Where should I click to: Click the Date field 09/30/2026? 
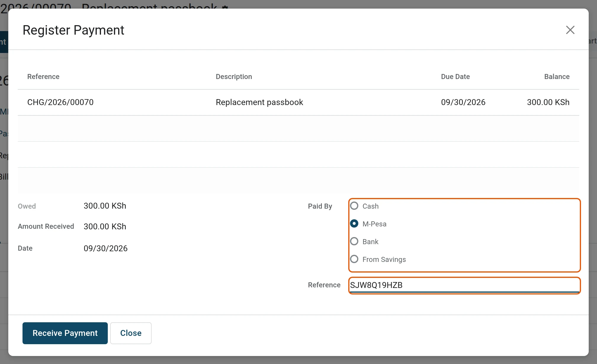click(105, 249)
